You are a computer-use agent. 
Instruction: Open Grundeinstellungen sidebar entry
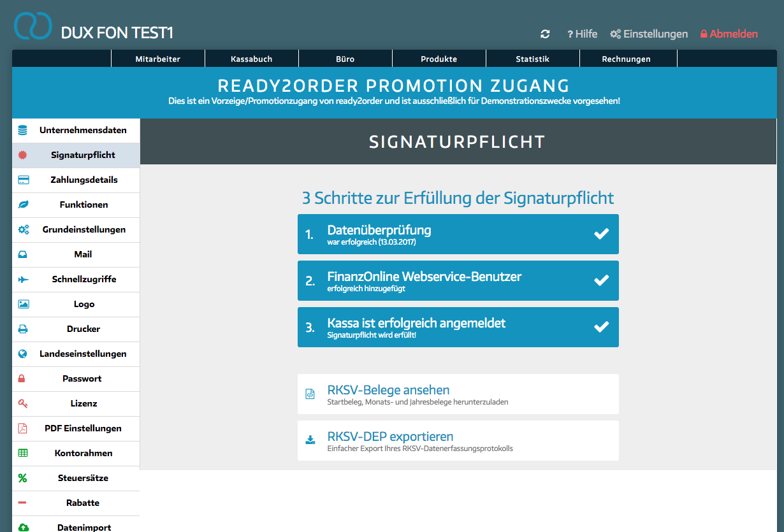(x=76, y=229)
